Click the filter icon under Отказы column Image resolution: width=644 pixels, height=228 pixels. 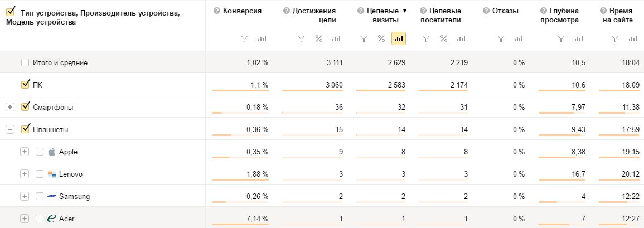pos(501,39)
